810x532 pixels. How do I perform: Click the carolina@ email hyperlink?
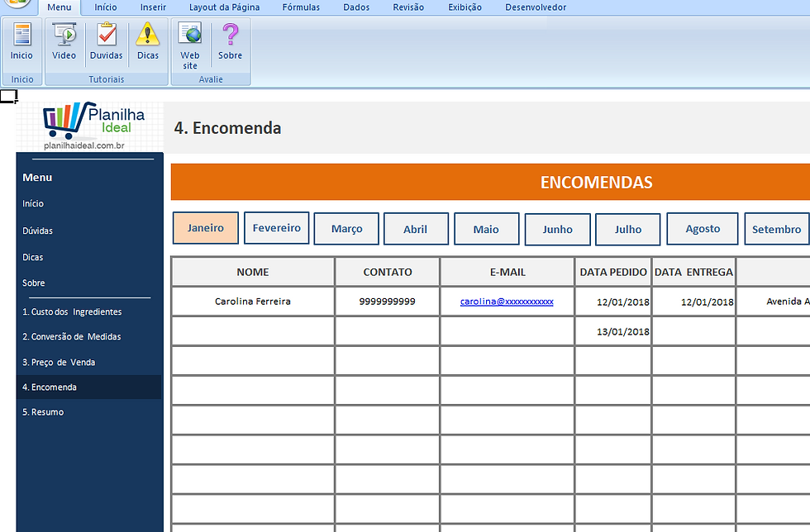(507, 302)
